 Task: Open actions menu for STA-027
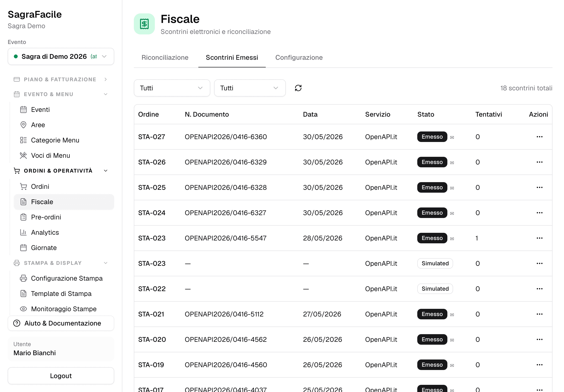539,137
